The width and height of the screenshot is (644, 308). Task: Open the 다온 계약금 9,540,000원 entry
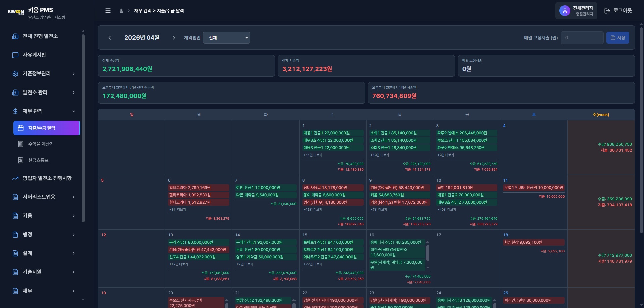click(x=266, y=195)
